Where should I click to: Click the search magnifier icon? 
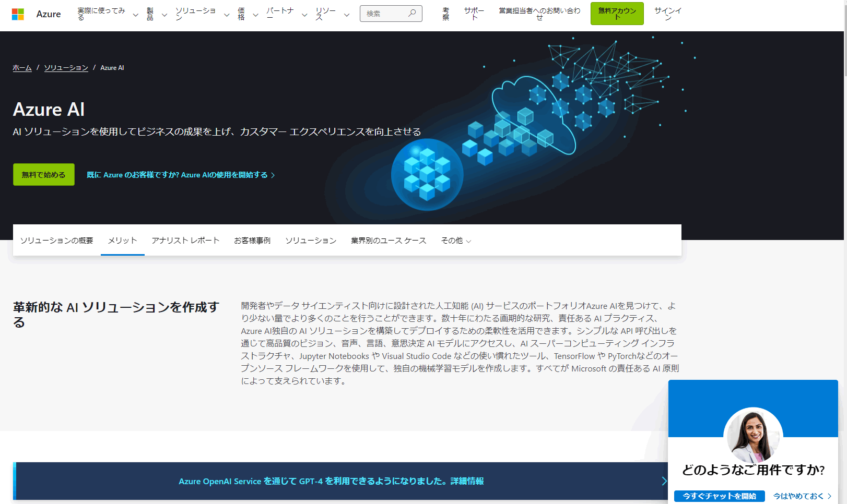point(412,13)
